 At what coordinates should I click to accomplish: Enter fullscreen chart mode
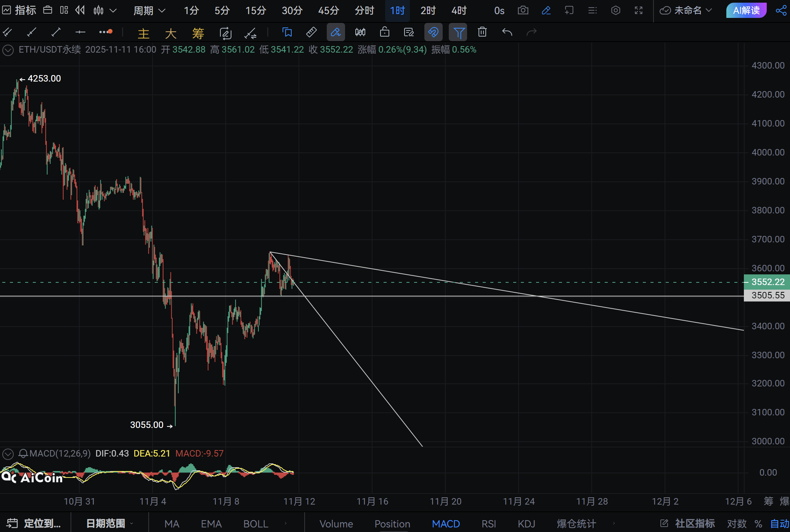coord(639,10)
